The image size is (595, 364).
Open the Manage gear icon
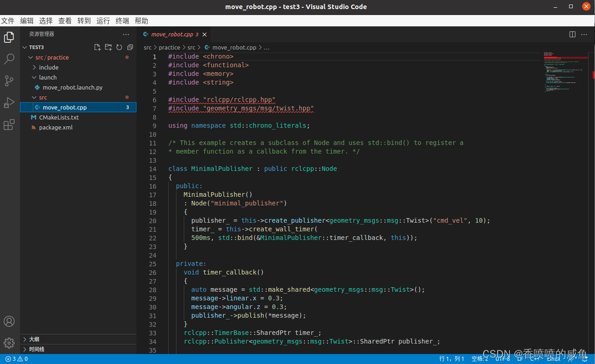point(9,343)
